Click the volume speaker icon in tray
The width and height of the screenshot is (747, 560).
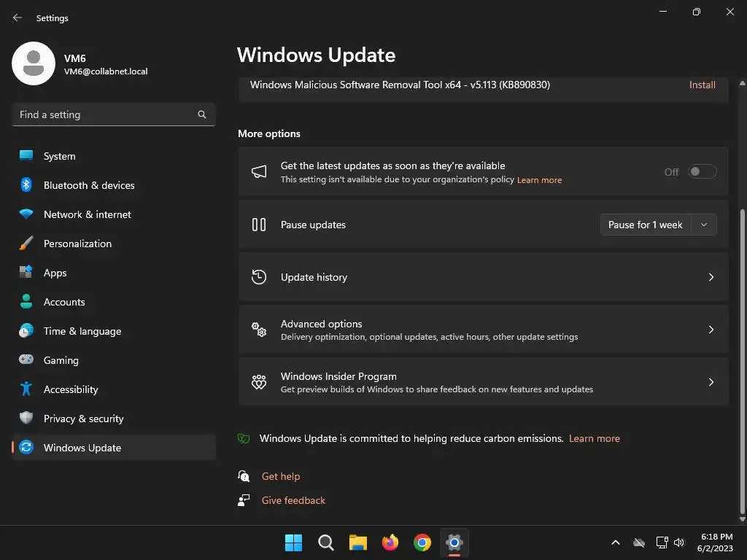tap(679, 542)
